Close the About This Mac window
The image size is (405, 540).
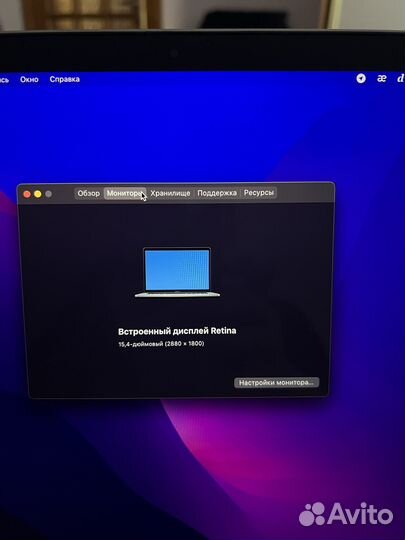(27, 194)
